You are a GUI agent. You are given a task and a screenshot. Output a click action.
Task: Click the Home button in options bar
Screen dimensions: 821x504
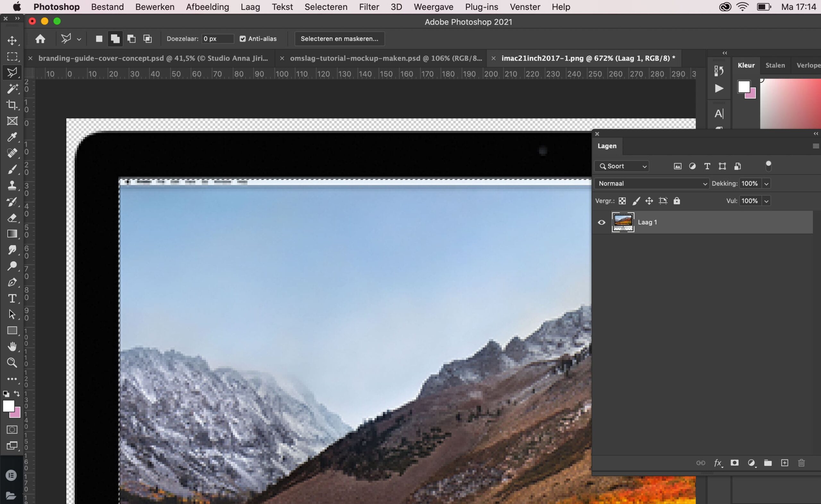click(x=40, y=39)
